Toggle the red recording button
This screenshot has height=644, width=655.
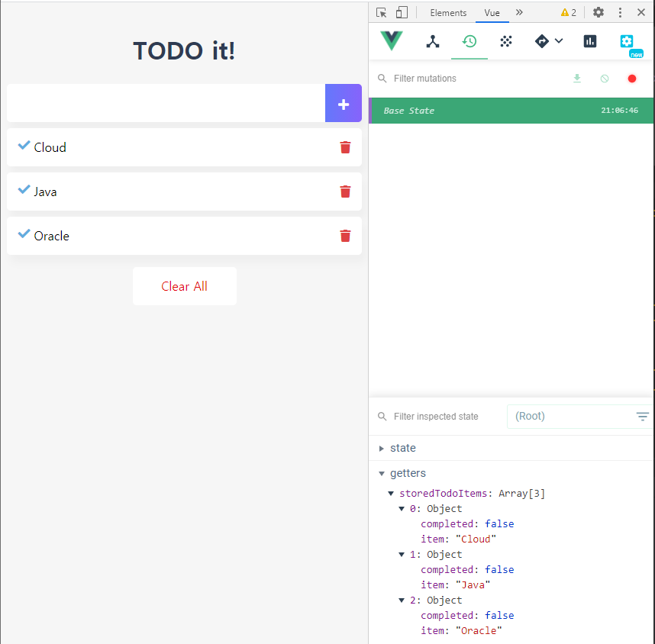(631, 79)
